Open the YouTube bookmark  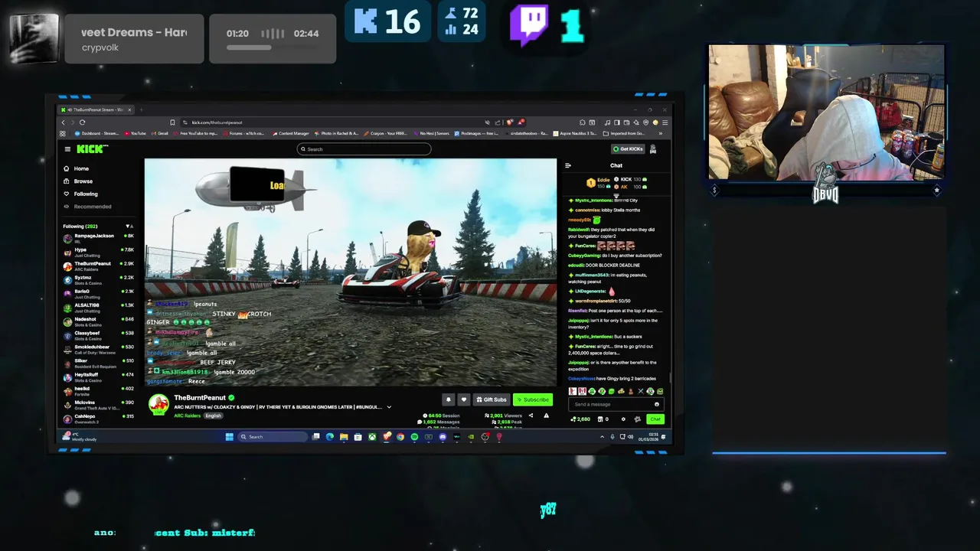pyautogui.click(x=135, y=133)
